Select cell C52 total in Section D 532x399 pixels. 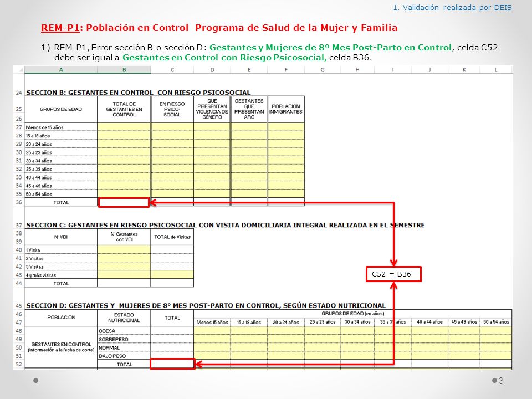coord(172,364)
